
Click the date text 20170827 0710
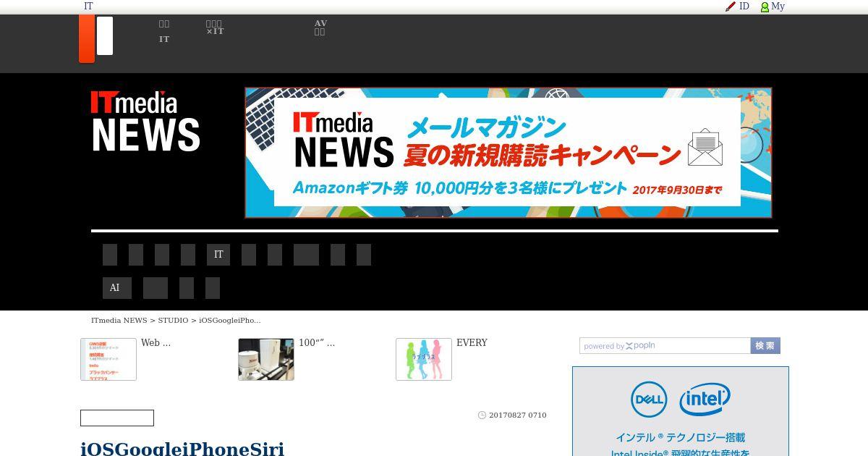(518, 415)
